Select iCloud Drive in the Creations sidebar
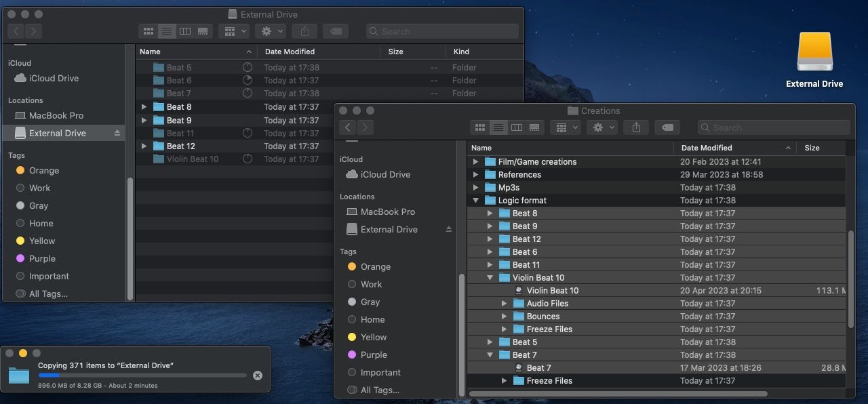Image resolution: width=868 pixels, height=404 pixels. click(384, 174)
